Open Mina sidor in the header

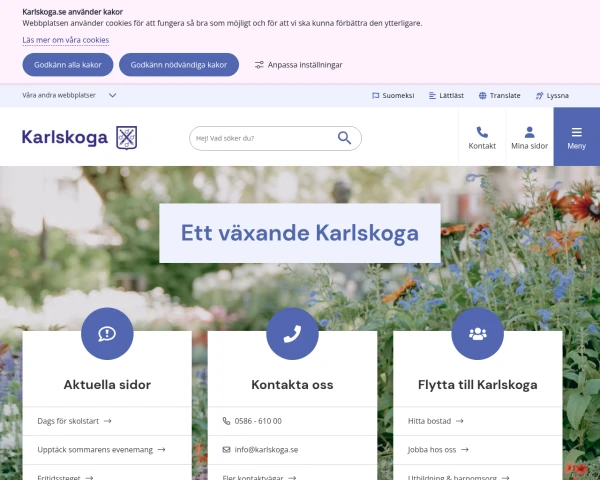(x=530, y=137)
